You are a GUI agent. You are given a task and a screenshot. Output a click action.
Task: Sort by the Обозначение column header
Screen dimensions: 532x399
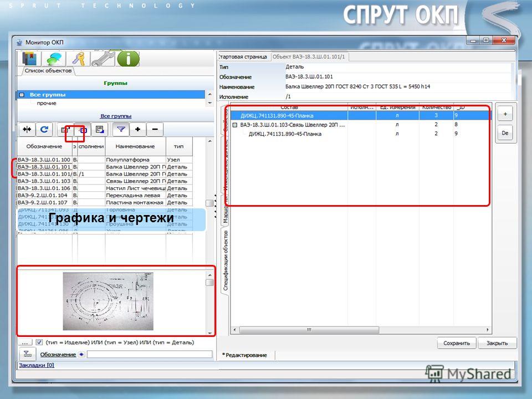coord(44,146)
